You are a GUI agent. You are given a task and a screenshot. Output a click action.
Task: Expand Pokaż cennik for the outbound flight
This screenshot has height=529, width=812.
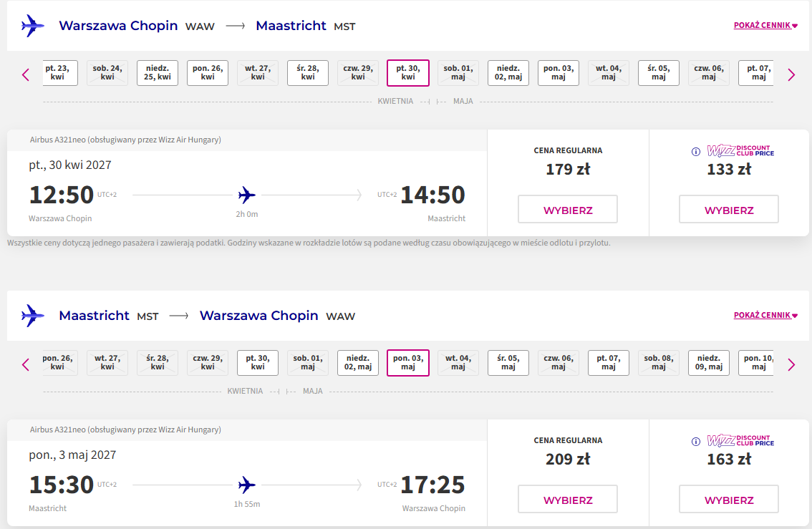(x=765, y=25)
